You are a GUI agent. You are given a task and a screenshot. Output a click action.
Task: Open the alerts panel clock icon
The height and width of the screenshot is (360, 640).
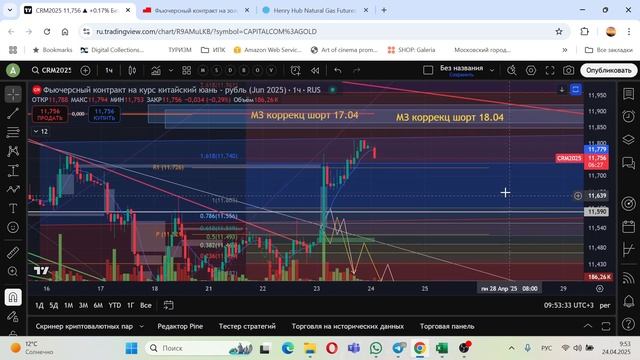[x=629, y=116]
